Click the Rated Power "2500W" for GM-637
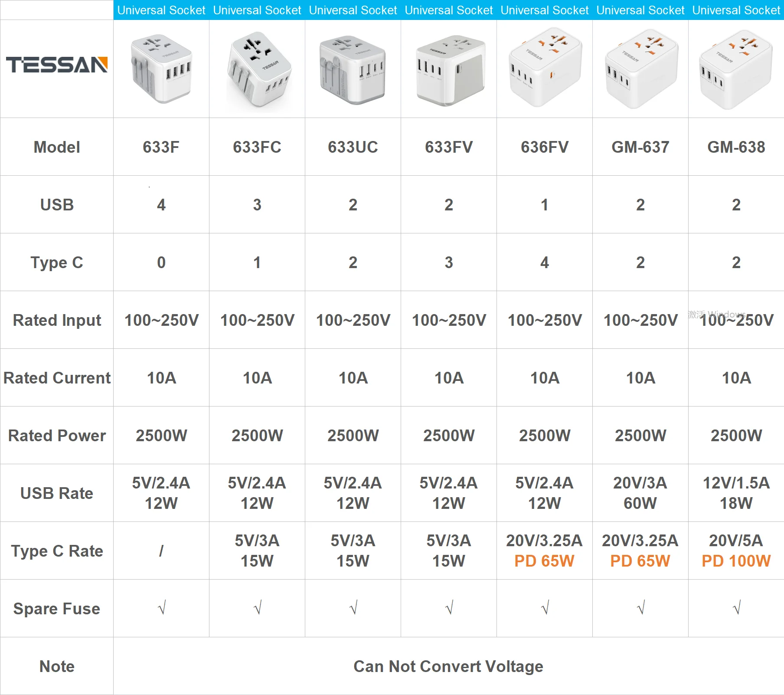Screen dimensions: 784x695 pyautogui.click(x=640, y=436)
